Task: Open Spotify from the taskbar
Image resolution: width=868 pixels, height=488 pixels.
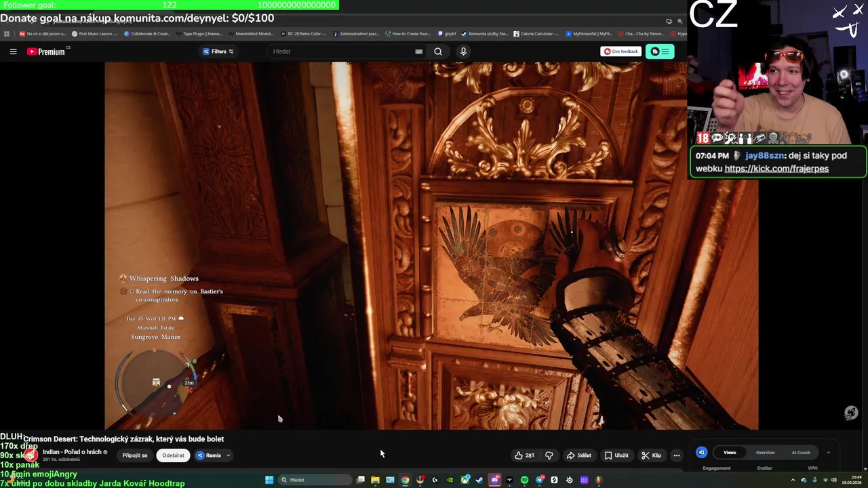Action: [x=524, y=480]
